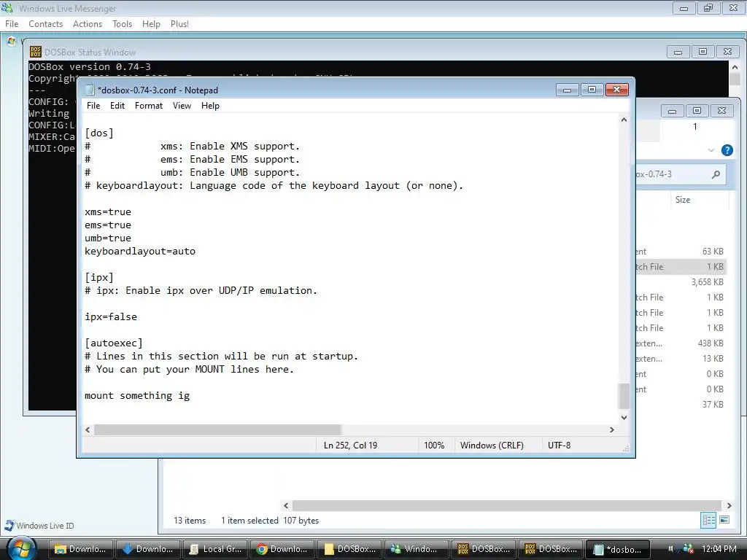Click the Explorer search magnifier icon
The image size is (747, 560).
pos(716,174)
